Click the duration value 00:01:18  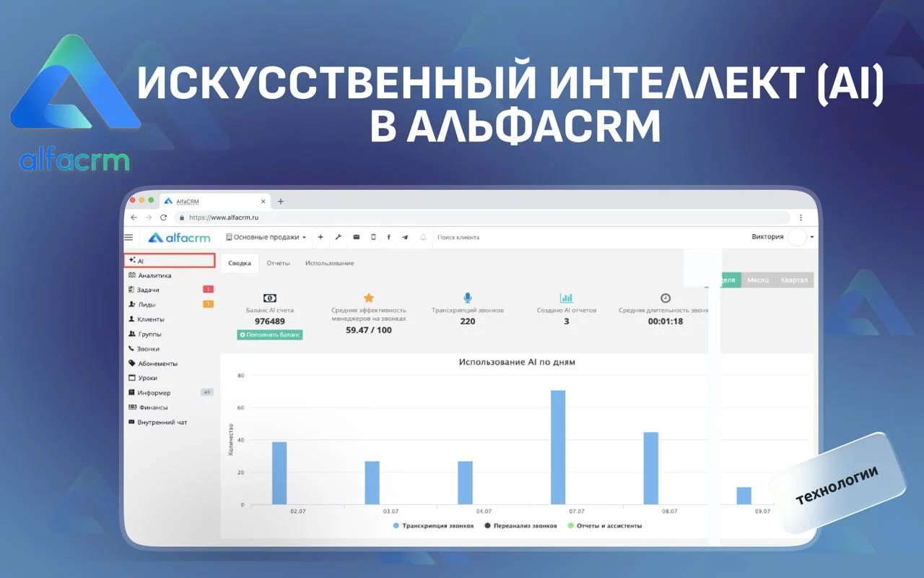tap(666, 322)
